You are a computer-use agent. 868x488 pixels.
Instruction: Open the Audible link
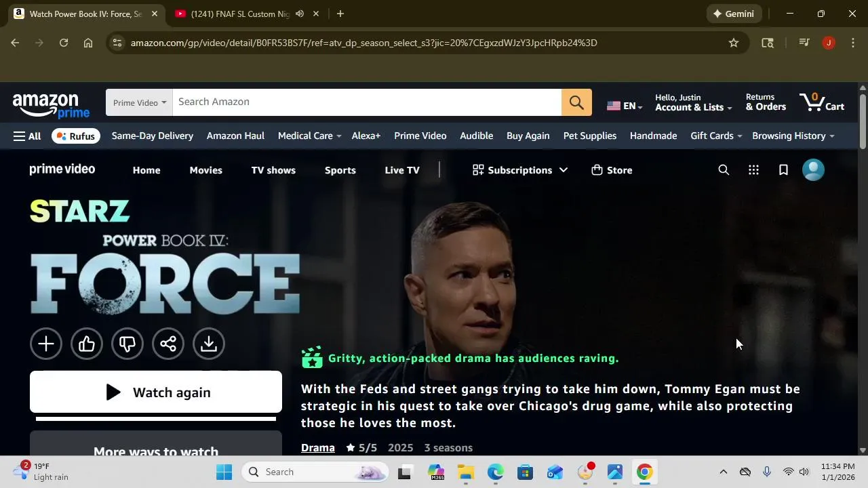tap(477, 136)
